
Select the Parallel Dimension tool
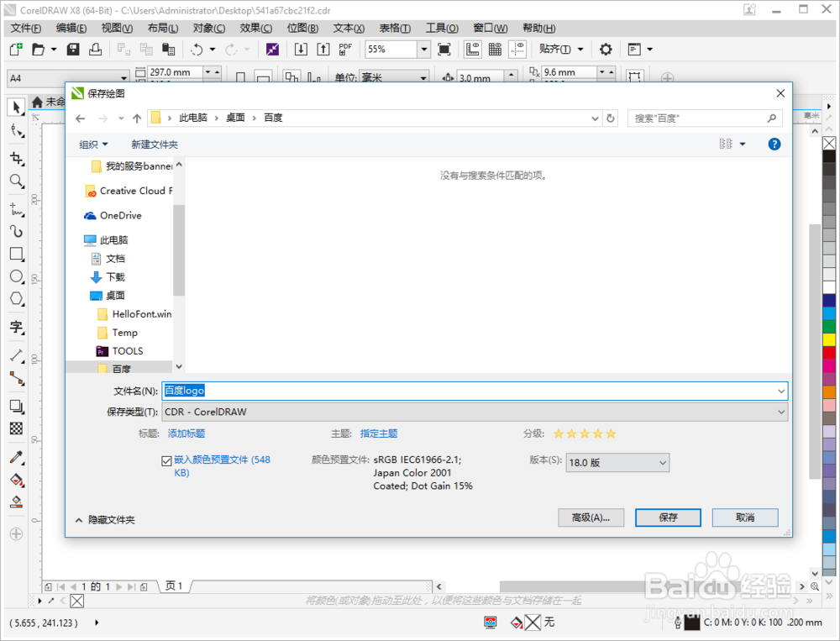[x=17, y=355]
